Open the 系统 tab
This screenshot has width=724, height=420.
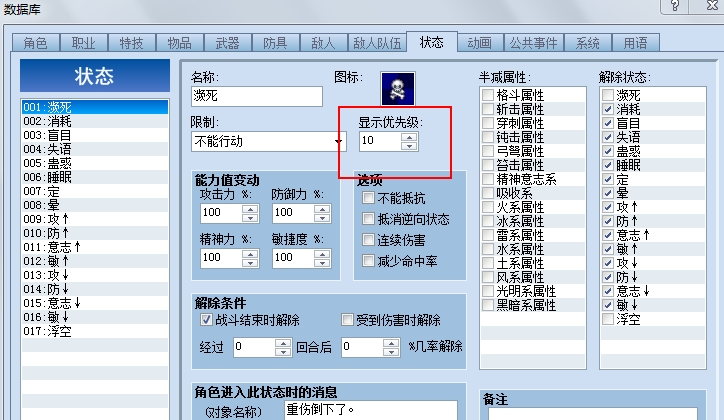(x=587, y=43)
